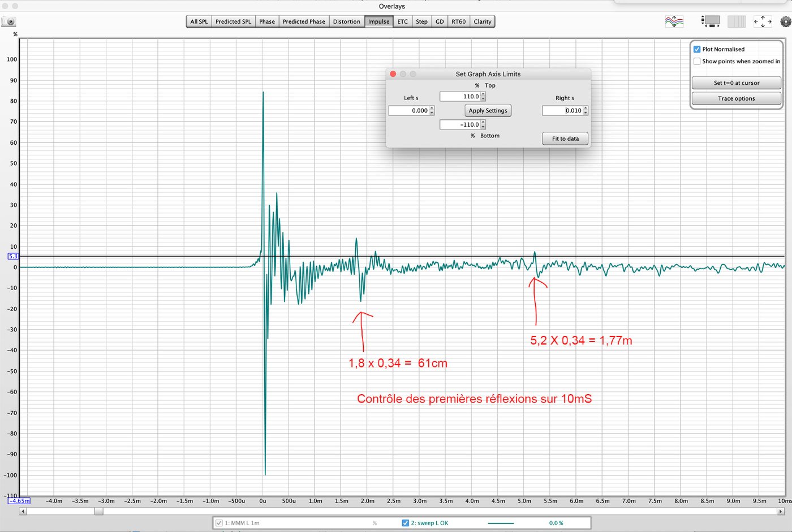Click the sweep L OK trace color line
This screenshot has width=792, height=532.
point(501,523)
